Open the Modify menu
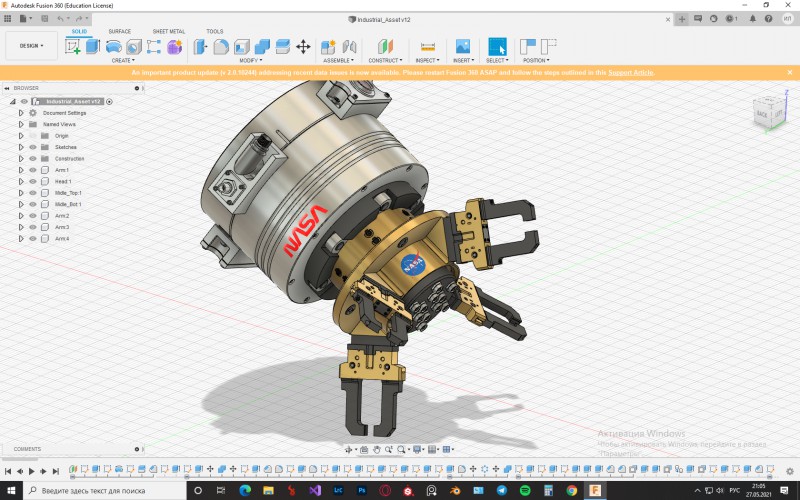 click(250, 60)
